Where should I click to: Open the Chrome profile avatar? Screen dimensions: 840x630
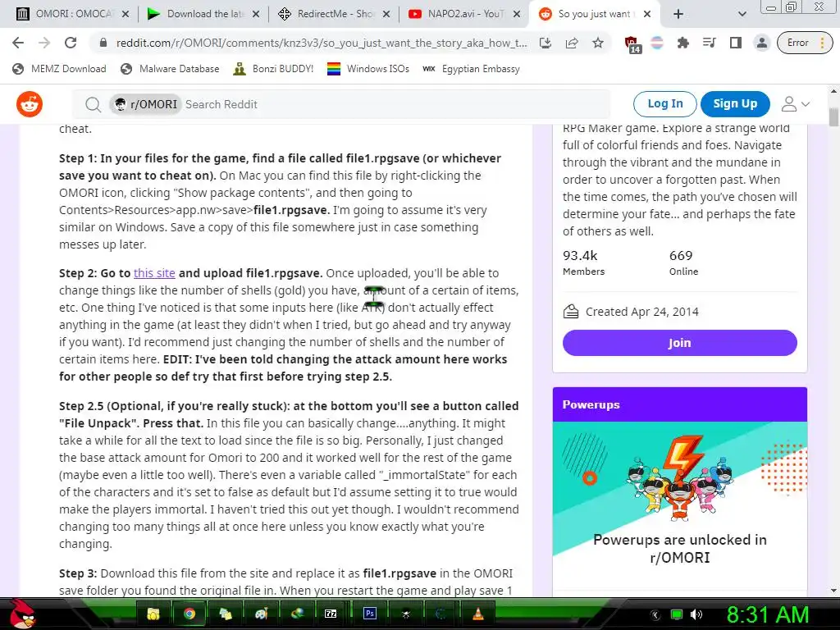762,43
